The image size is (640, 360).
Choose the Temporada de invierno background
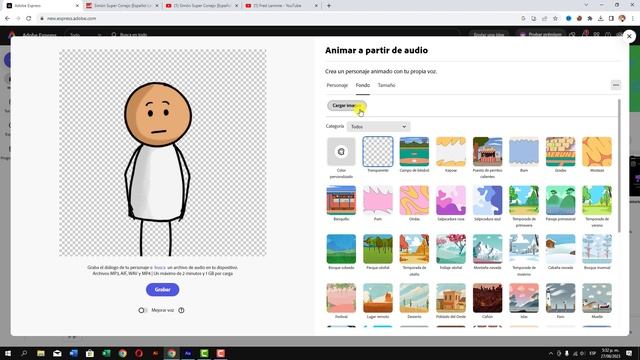(x=524, y=249)
